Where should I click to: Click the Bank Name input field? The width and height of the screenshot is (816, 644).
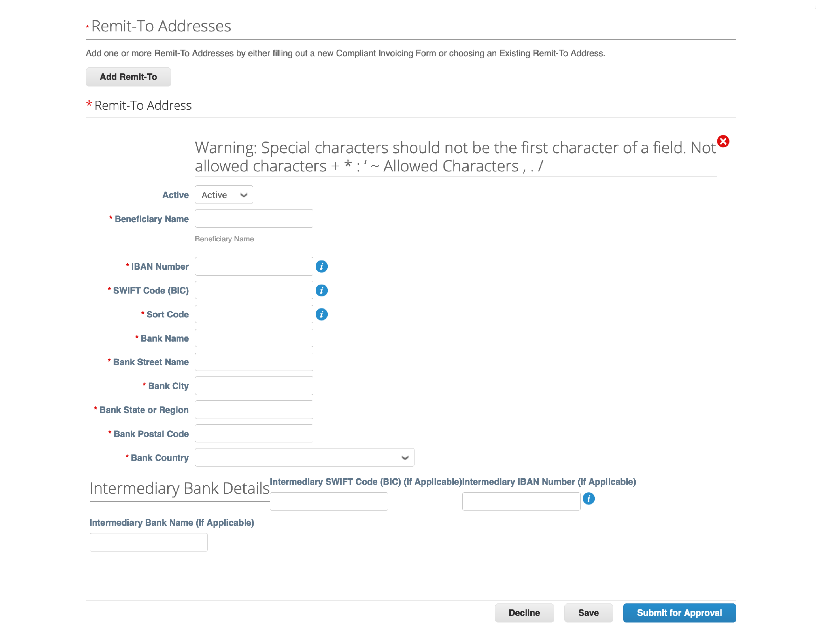[254, 338]
